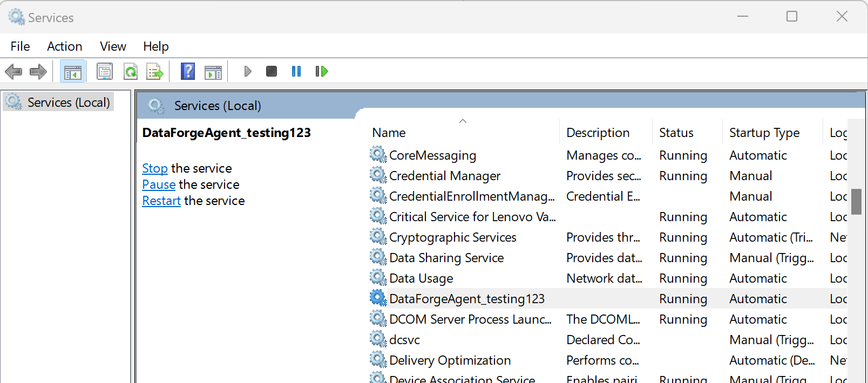Sort by the Startup Type column header
The height and width of the screenshot is (383, 868).
(x=772, y=133)
